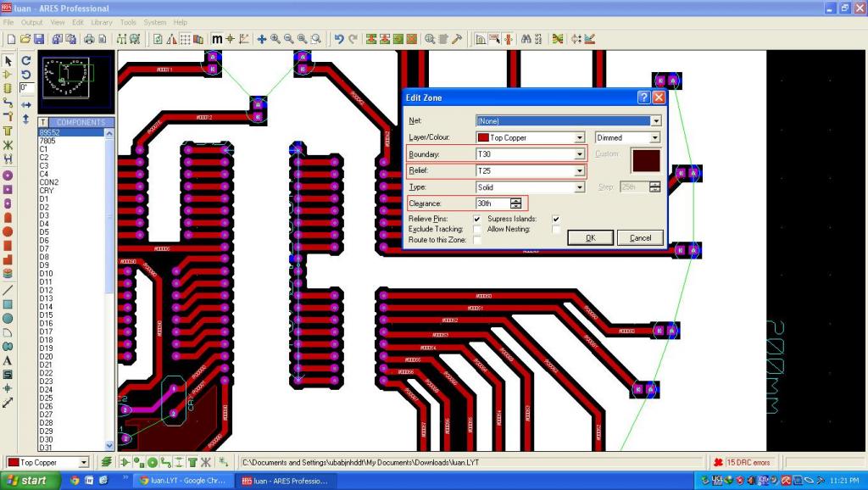The width and height of the screenshot is (868, 490).
Task: Click the Clearance spinner arrows
Action: pos(516,203)
